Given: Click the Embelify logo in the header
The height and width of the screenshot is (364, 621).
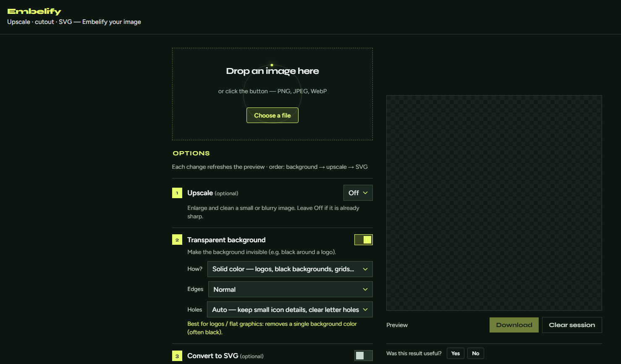Looking at the screenshot, I should point(34,11).
